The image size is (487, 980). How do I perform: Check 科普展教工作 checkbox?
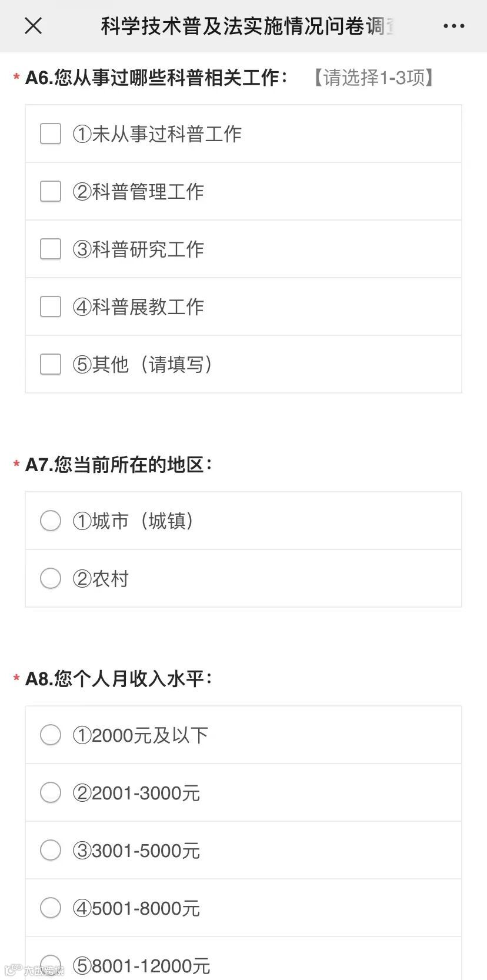click(x=51, y=307)
